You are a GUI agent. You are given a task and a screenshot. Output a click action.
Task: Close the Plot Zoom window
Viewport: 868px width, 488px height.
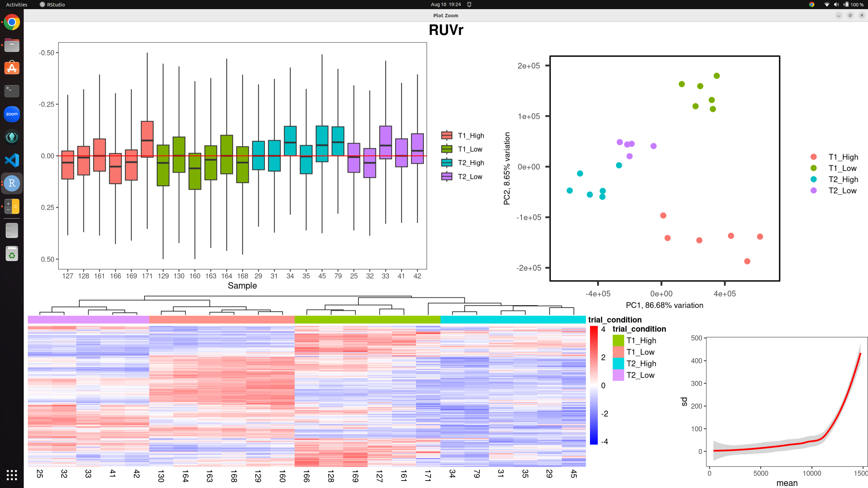click(862, 15)
